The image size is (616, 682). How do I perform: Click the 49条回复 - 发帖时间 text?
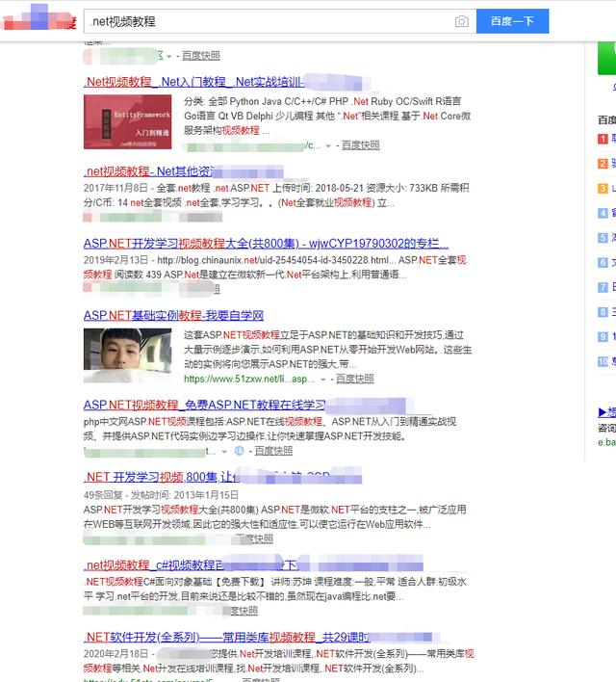coord(161,495)
